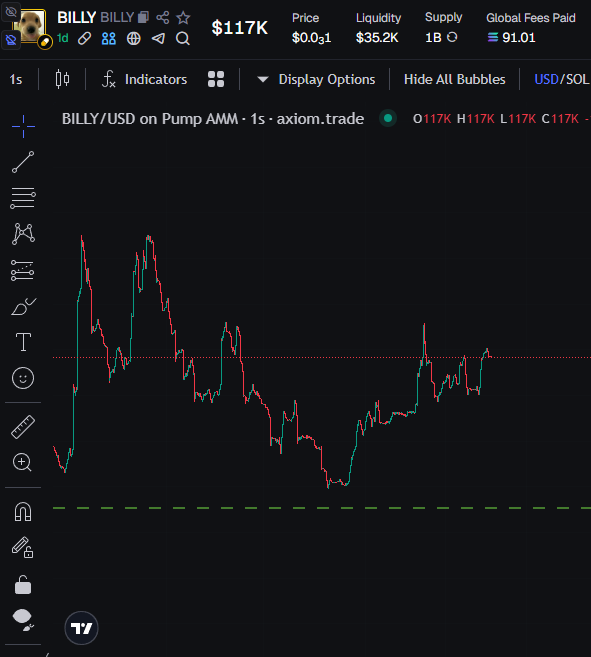The image size is (591, 657).
Task: Open the indicator templates grid
Action: tap(216, 79)
